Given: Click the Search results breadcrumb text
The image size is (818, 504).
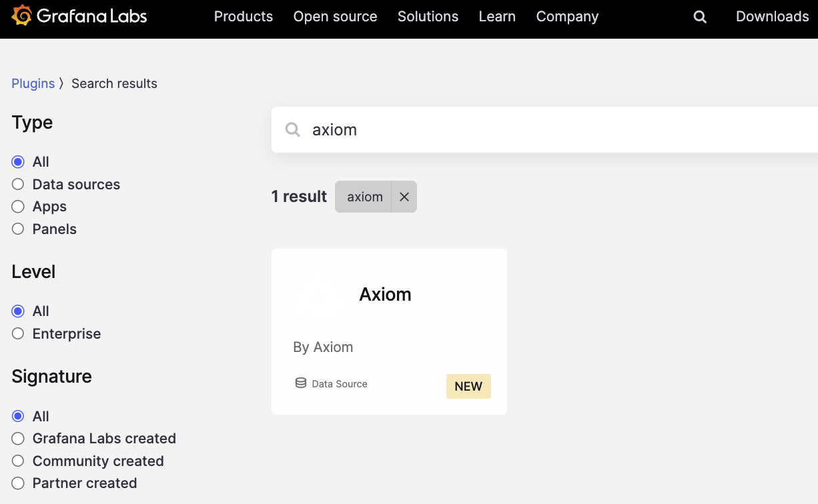Looking at the screenshot, I should (114, 83).
